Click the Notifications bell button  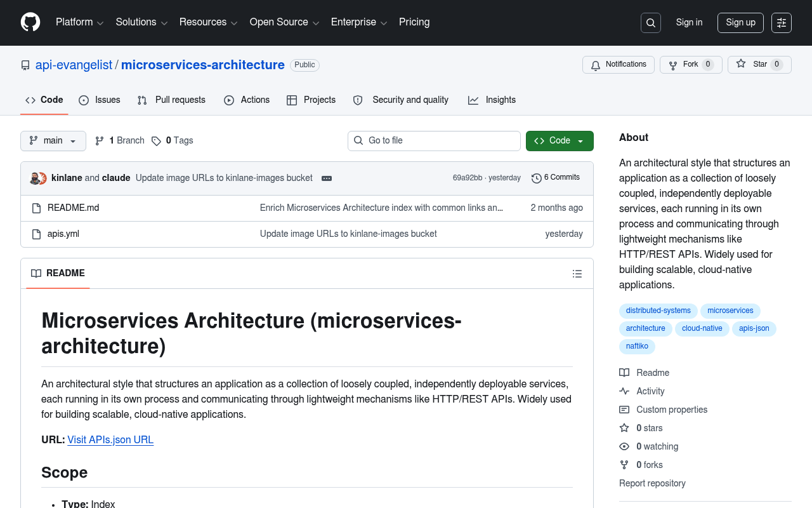(619, 65)
